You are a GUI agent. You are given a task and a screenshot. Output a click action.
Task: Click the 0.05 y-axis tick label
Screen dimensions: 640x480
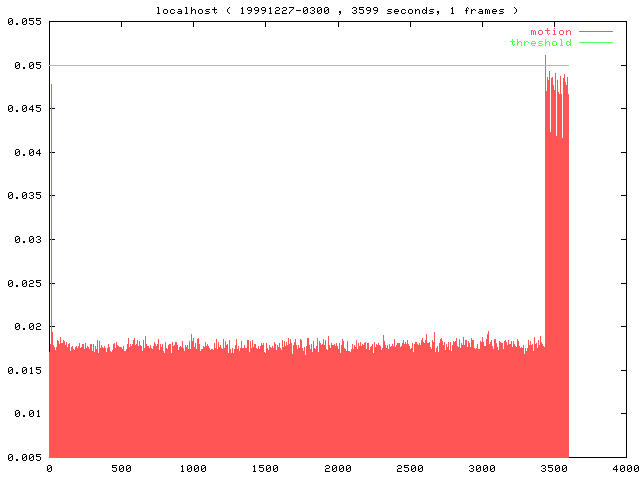pos(27,66)
